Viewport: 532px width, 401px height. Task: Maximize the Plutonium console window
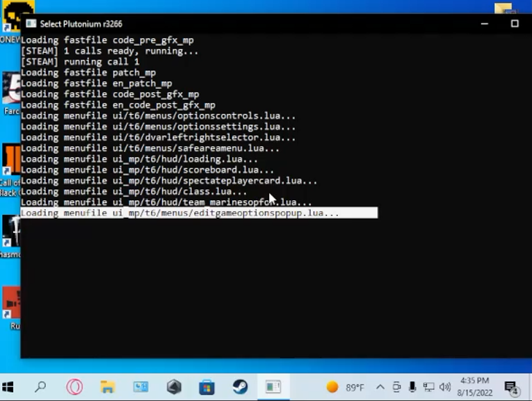point(515,24)
